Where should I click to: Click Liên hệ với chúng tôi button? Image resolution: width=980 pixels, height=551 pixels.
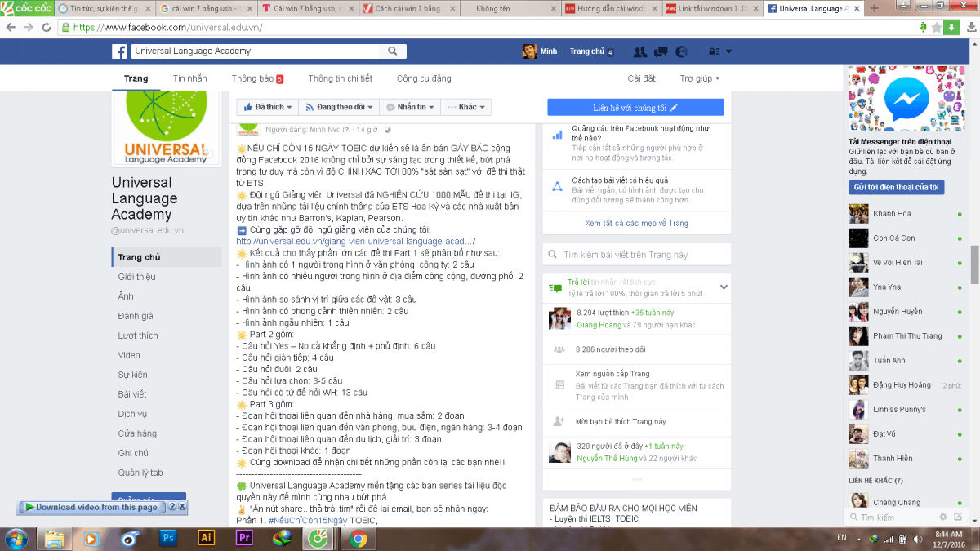tap(635, 108)
